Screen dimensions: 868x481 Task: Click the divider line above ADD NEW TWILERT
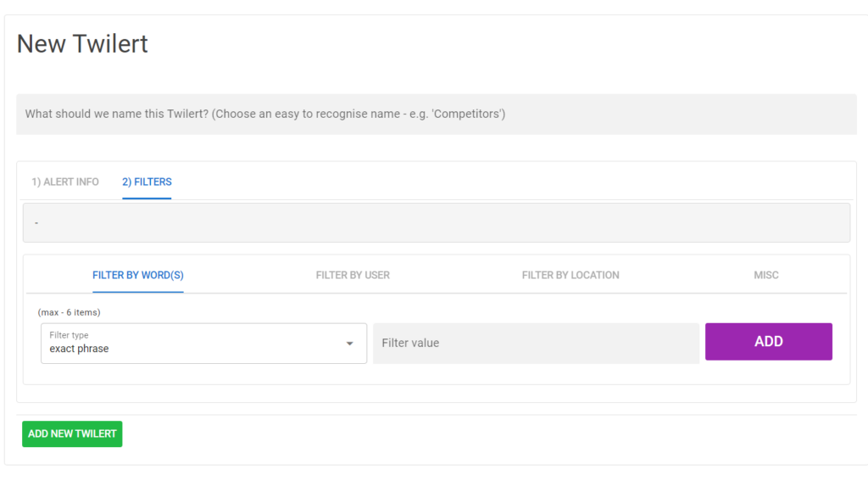[x=436, y=415]
